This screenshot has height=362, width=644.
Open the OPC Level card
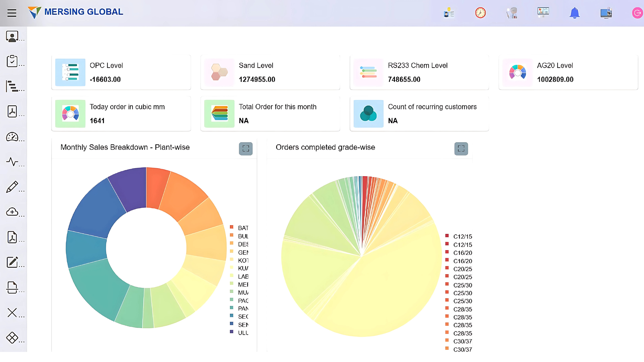121,72
